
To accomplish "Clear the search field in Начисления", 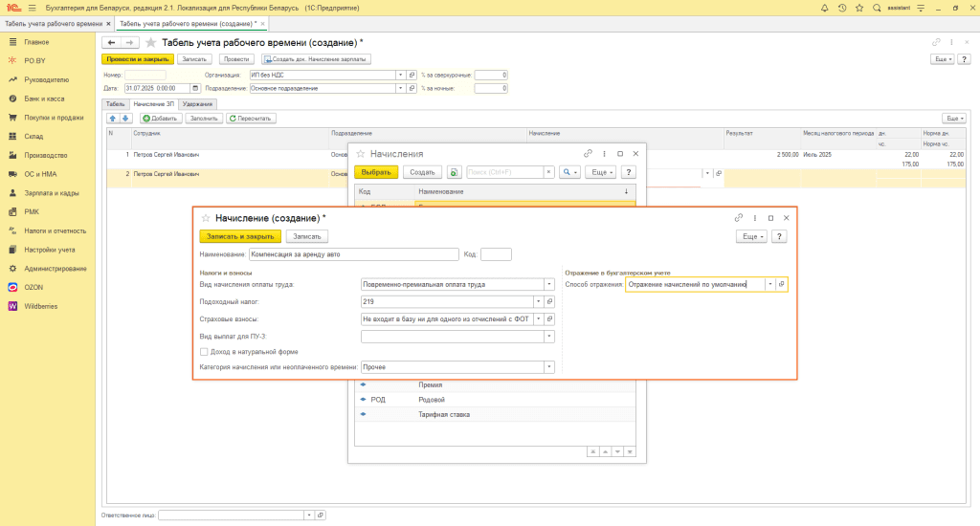I will coord(548,172).
